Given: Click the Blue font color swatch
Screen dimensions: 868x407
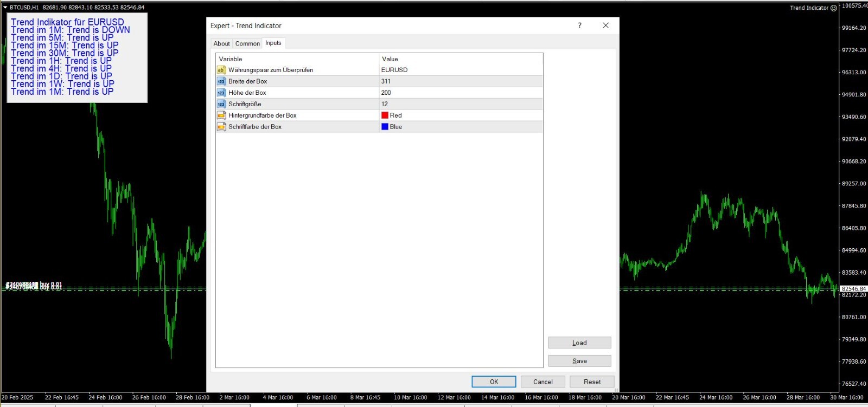Looking at the screenshot, I should tap(385, 127).
